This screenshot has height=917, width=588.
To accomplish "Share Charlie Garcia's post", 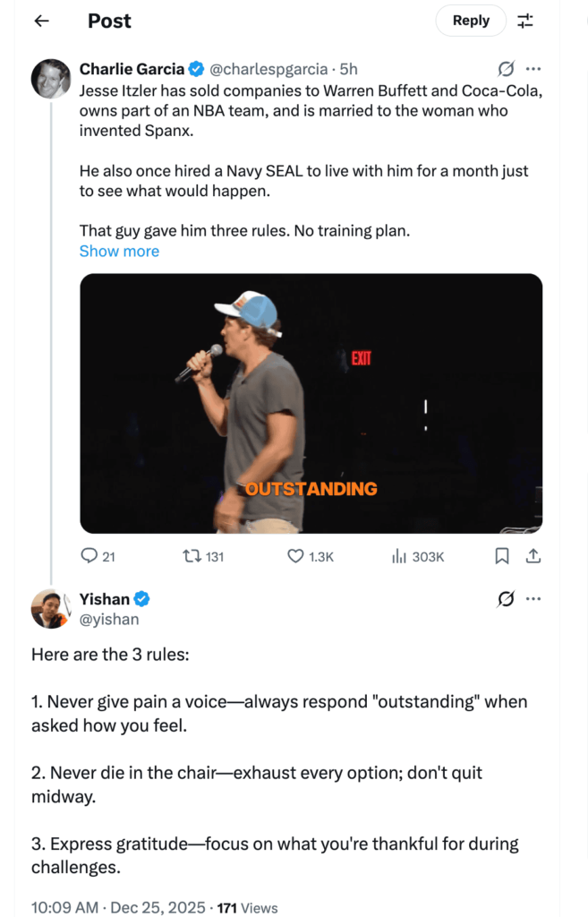I will pyautogui.click(x=533, y=556).
